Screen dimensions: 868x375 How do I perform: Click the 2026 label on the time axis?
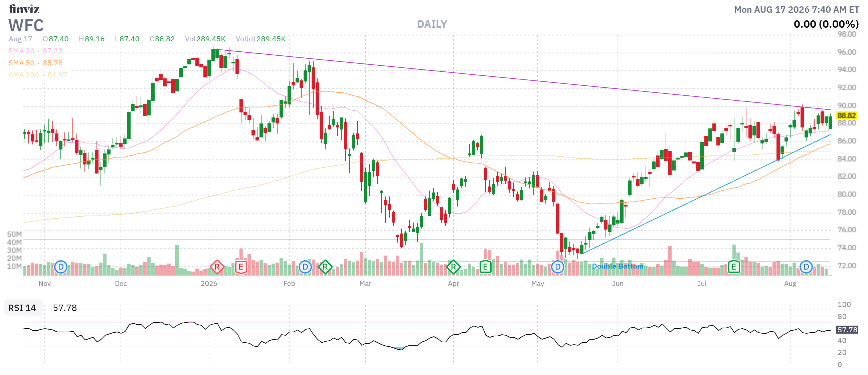tap(209, 284)
